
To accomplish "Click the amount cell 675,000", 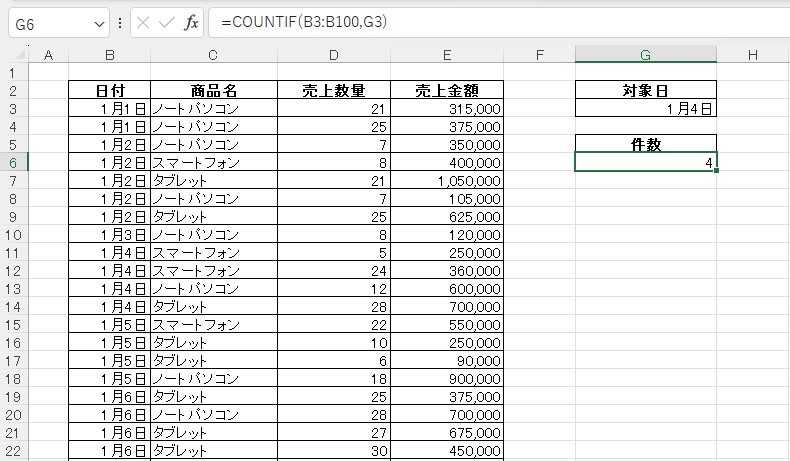I will tap(447, 433).
